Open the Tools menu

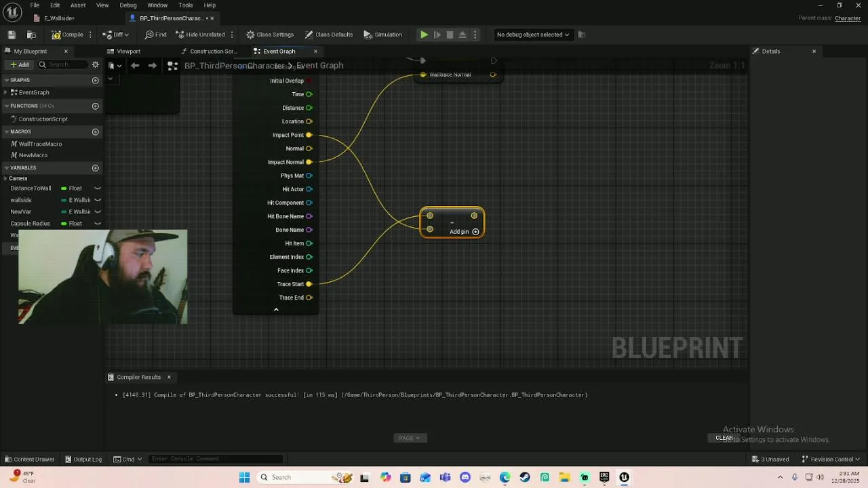click(186, 5)
